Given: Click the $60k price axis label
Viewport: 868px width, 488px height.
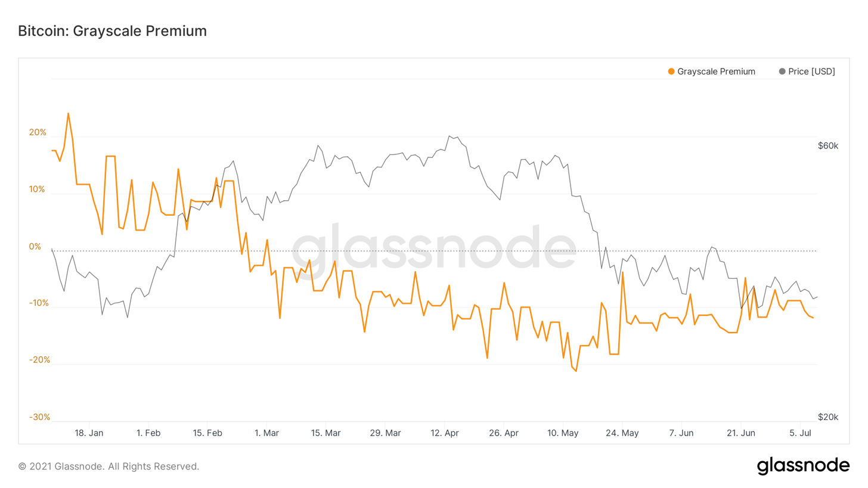Looking at the screenshot, I should (828, 145).
